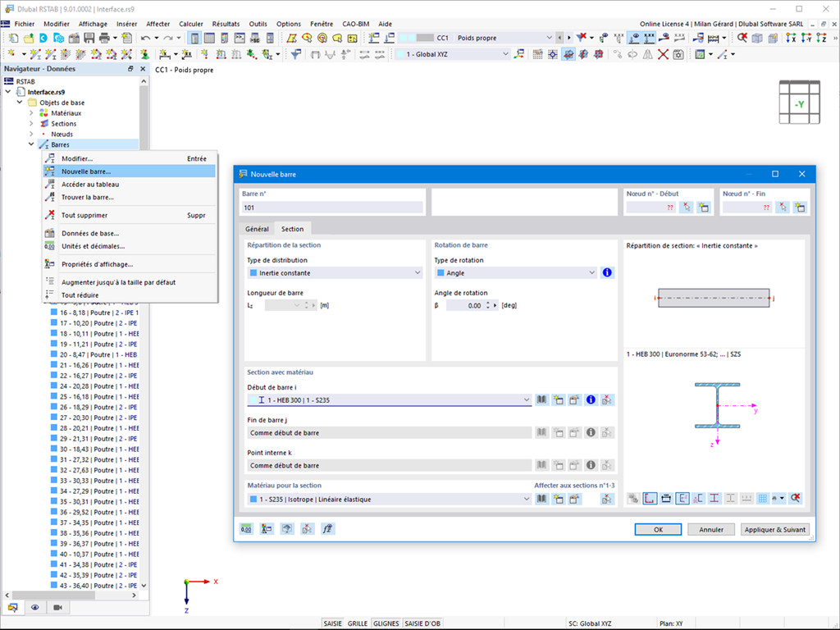This screenshot has height=630, width=840.
Task: Click the fx formula icon at dialog bottom
Action: pyautogui.click(x=327, y=529)
